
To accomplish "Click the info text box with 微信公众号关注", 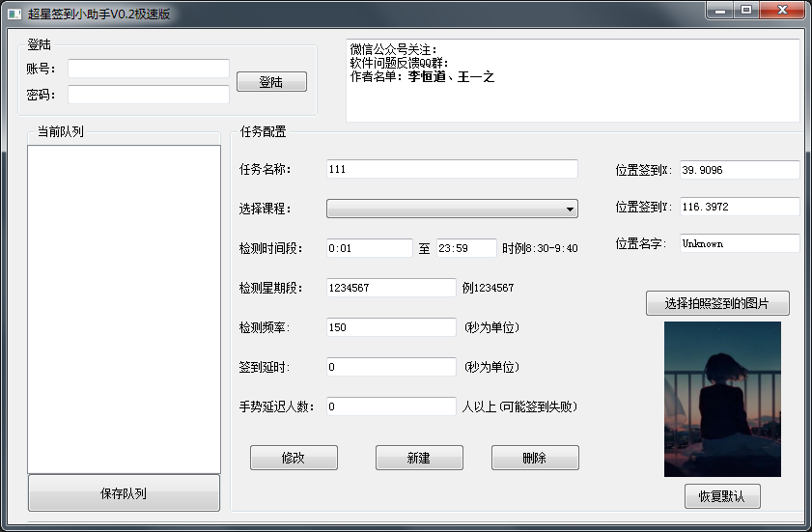I will point(573,80).
